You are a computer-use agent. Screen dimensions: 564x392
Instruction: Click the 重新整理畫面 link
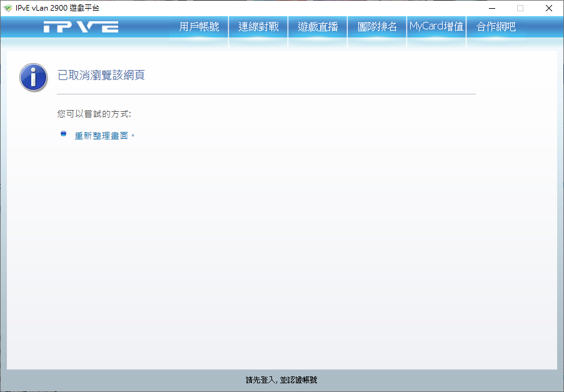click(101, 136)
